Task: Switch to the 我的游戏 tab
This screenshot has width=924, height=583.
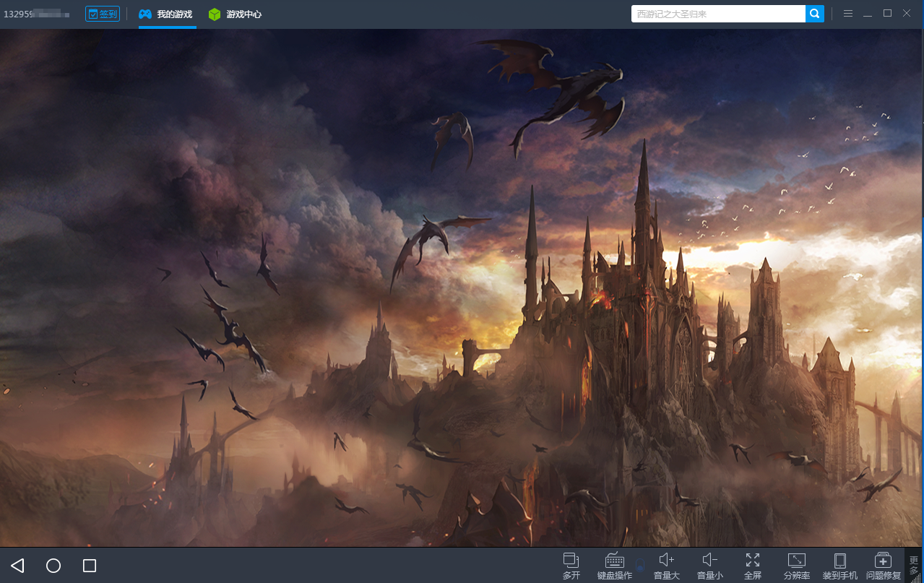Action: [x=167, y=14]
